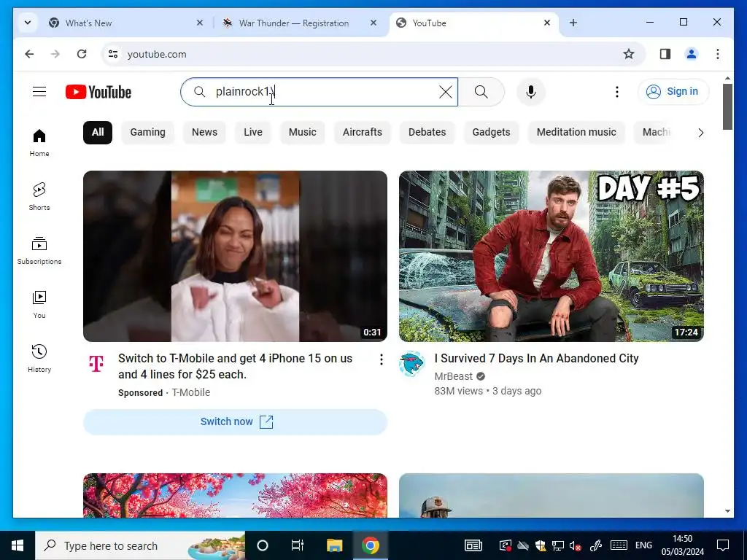Filter by the Live chip
747x560 pixels.
[253, 133]
